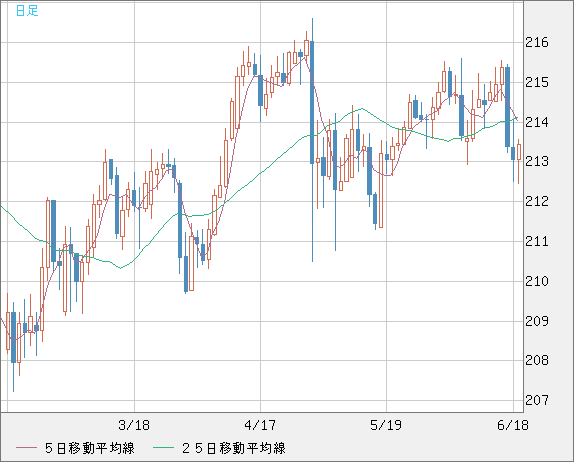Click the purple 5-day average legend line
The height and width of the screenshot is (462, 574).
27,448
